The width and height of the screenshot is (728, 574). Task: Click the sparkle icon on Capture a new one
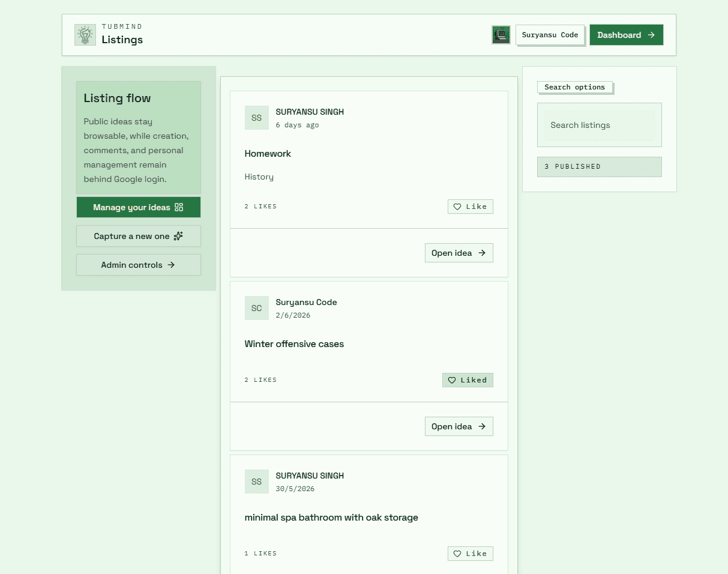[x=178, y=236]
